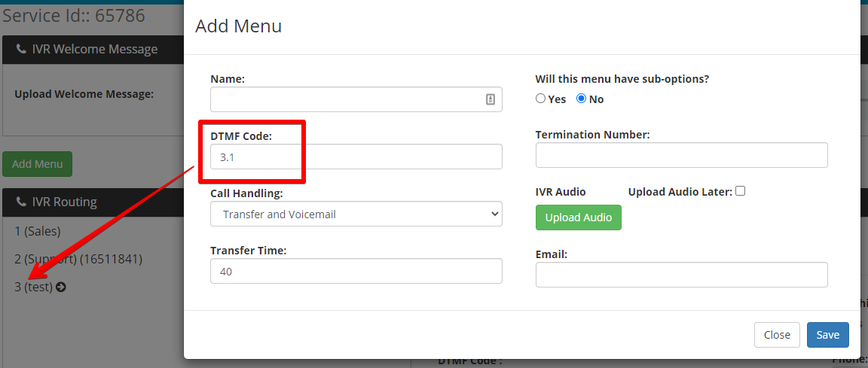Click the phone icon in IVR Welcome Message header
The width and height of the screenshot is (868, 368).
22,49
